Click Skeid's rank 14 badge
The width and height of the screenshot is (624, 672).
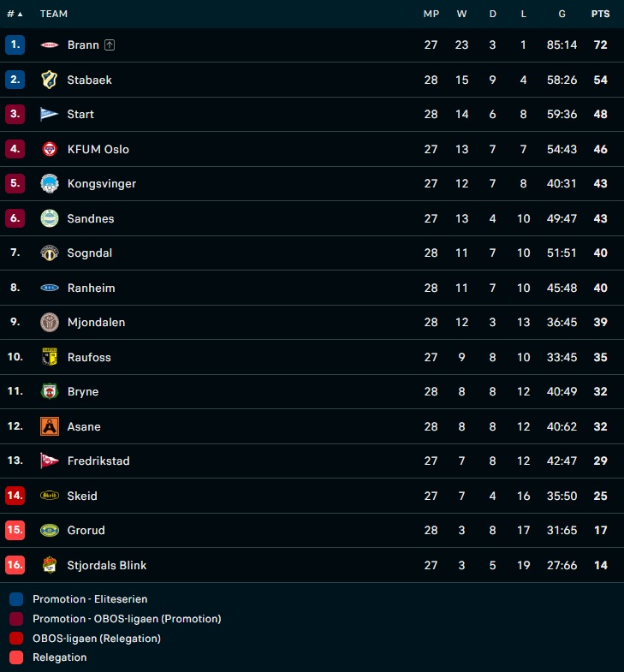point(15,496)
